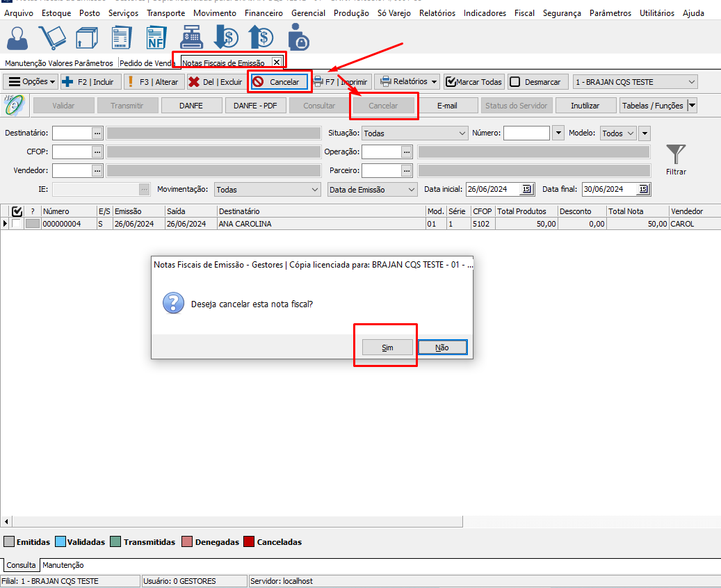Click the user with padlock icon
721x588 pixels.
pyautogui.click(x=298, y=38)
